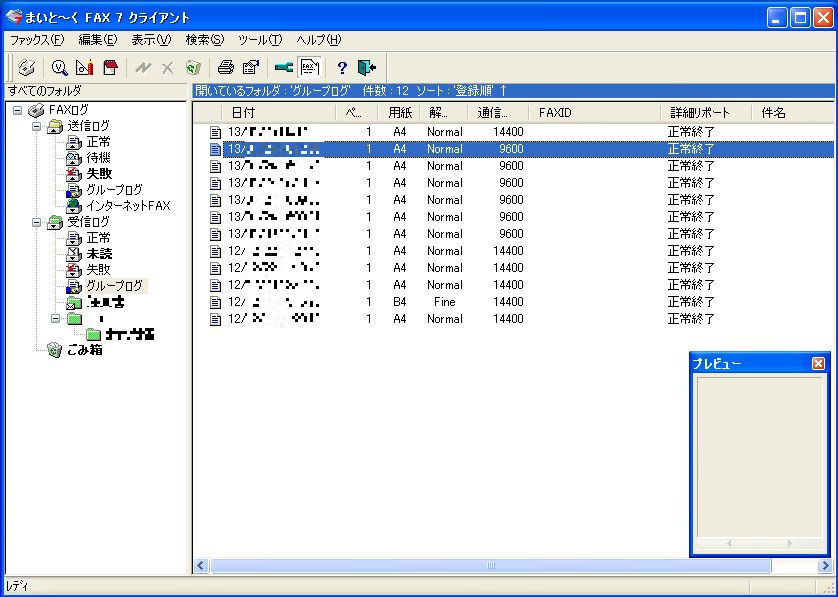Open the ヘルプ(H) menu
The height and width of the screenshot is (597, 838).
pos(319,40)
